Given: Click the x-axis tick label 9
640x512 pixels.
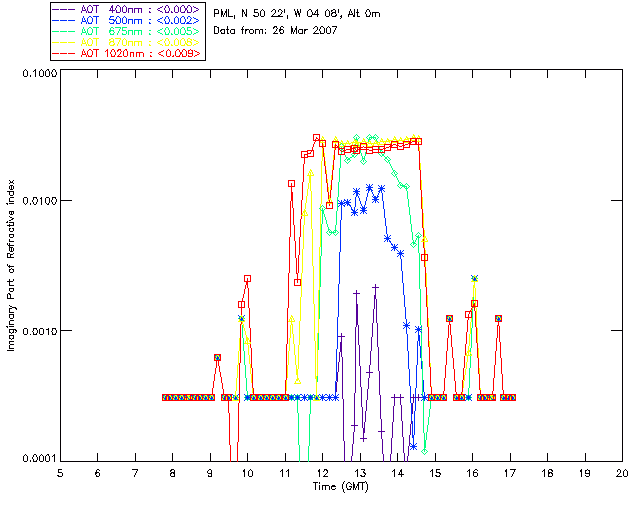Looking at the screenshot, I should pos(210,473).
